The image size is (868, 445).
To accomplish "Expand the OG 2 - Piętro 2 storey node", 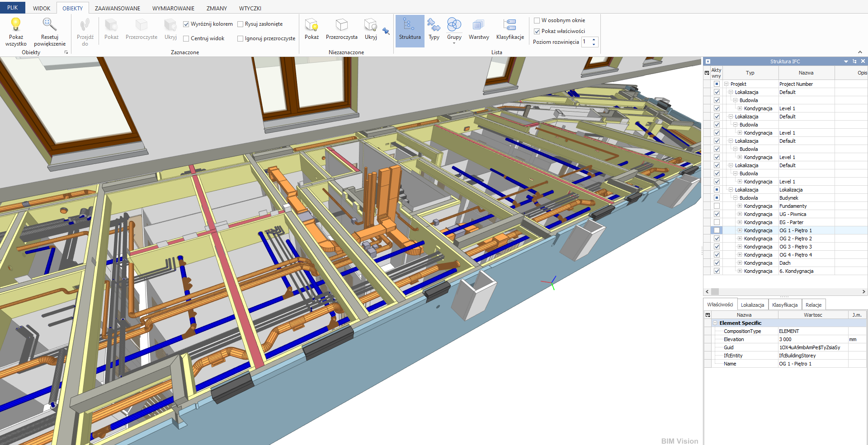I will coord(740,239).
